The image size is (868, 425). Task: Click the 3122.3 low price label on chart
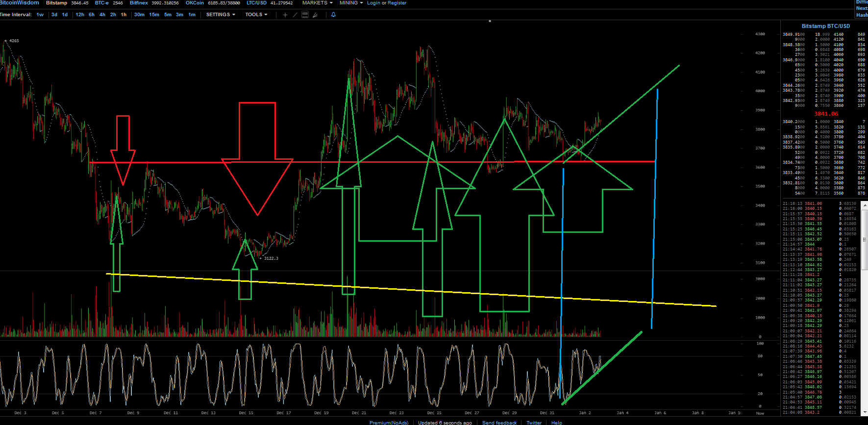click(271, 258)
